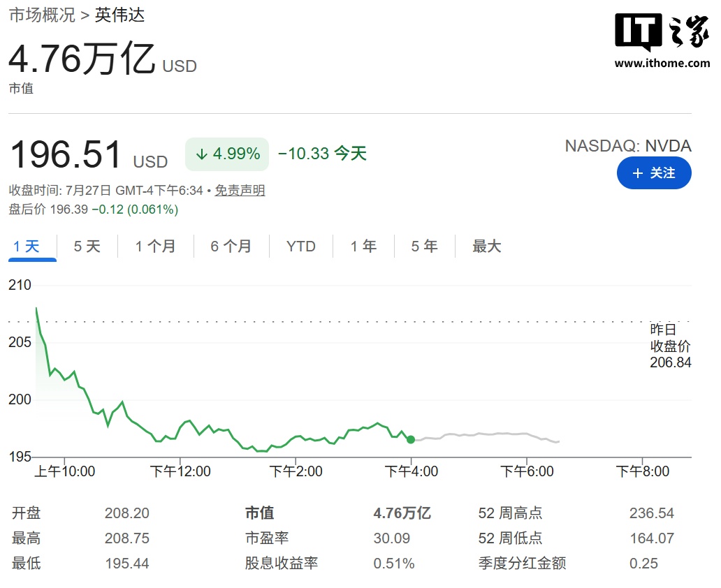Image resolution: width=721 pixels, height=588 pixels.
Task: Switch to the 1 个月 chart tab
Action: 155,247
